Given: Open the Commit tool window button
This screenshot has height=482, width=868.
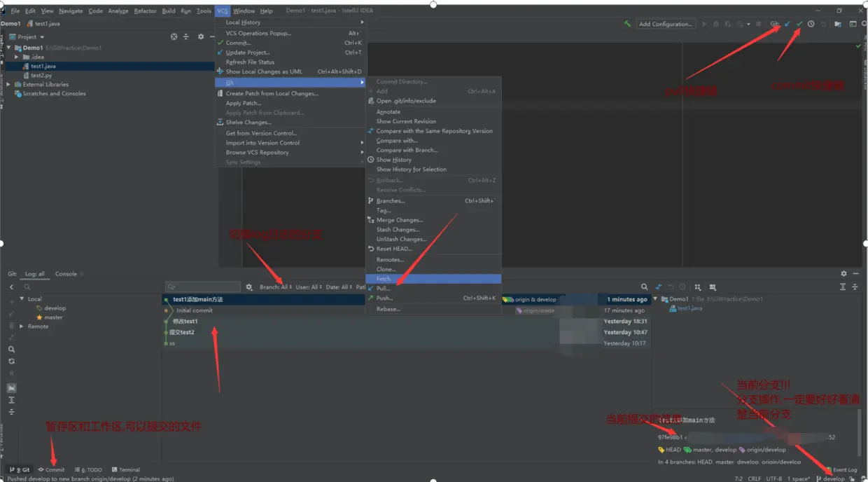Looking at the screenshot, I should pyautogui.click(x=51, y=469).
